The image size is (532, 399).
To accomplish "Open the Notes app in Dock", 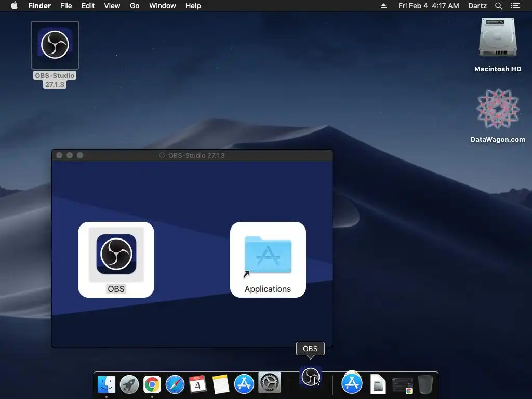I will tap(220, 384).
